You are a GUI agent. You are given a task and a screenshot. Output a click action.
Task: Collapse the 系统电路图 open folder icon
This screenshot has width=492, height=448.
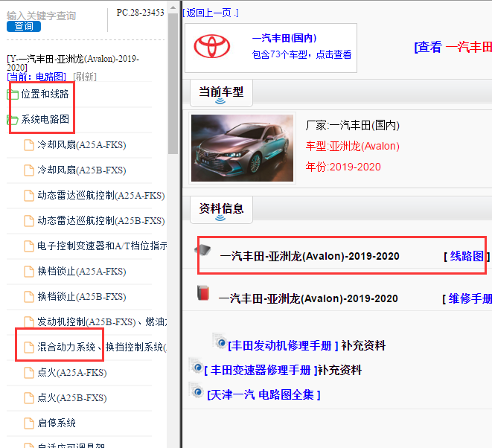click(x=13, y=120)
